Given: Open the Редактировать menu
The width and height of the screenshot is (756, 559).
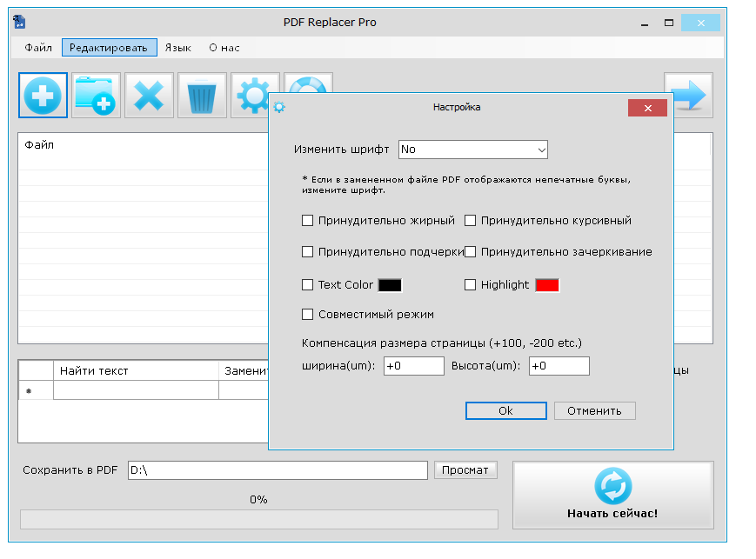Looking at the screenshot, I should [110, 48].
